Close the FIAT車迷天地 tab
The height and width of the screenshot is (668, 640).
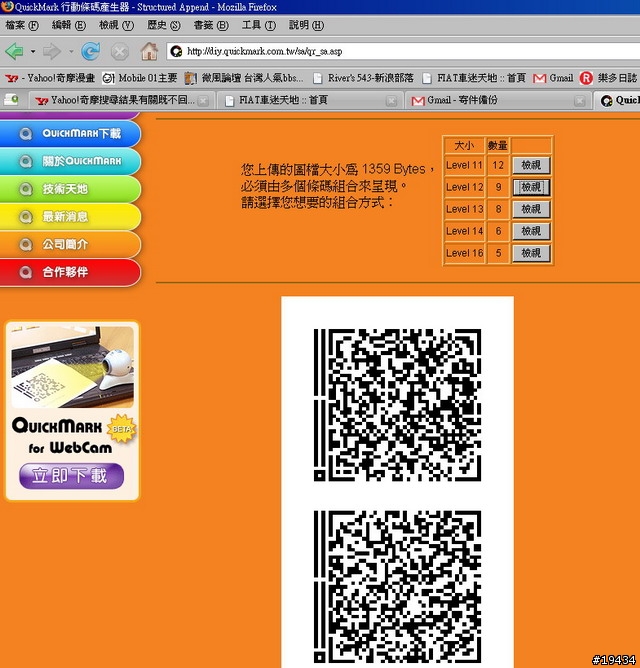pos(391,101)
